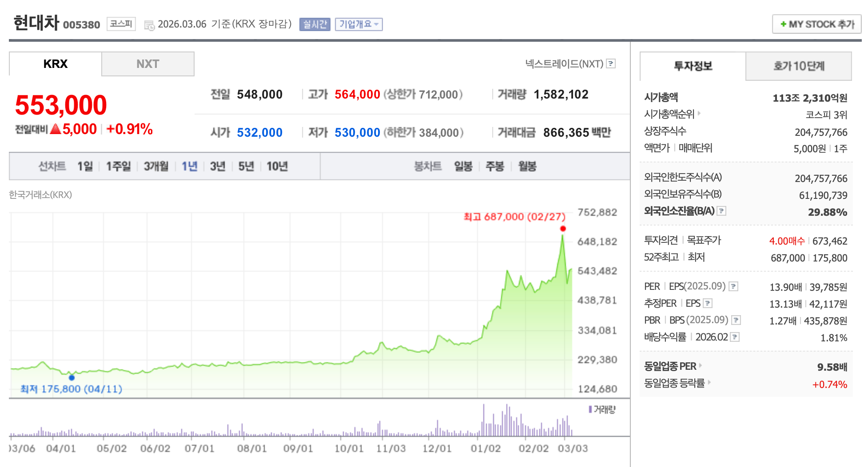Image resolution: width=868 pixels, height=467 pixels.
Task: Switch to 주봉 candlestick chart
Action: (x=495, y=166)
